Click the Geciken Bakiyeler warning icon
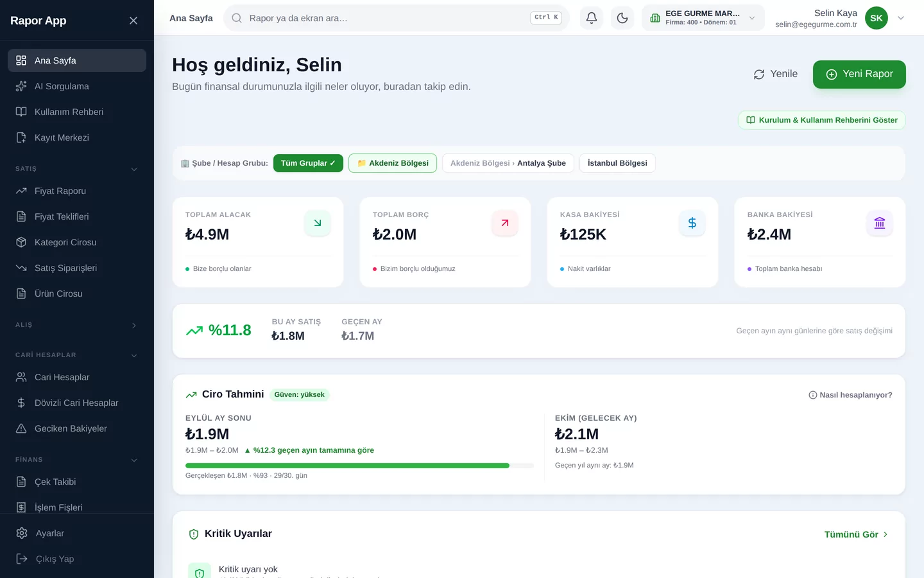The width and height of the screenshot is (924, 578). [x=21, y=428]
